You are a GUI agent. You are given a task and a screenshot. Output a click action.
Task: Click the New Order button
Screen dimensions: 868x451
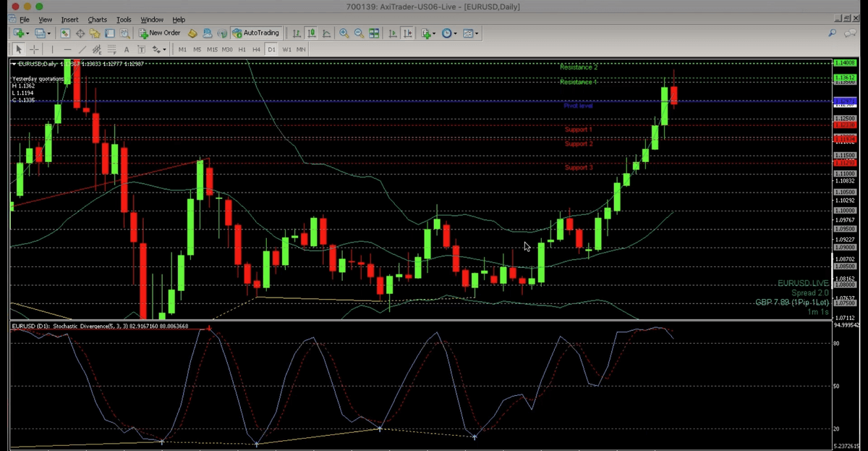pyautogui.click(x=159, y=33)
